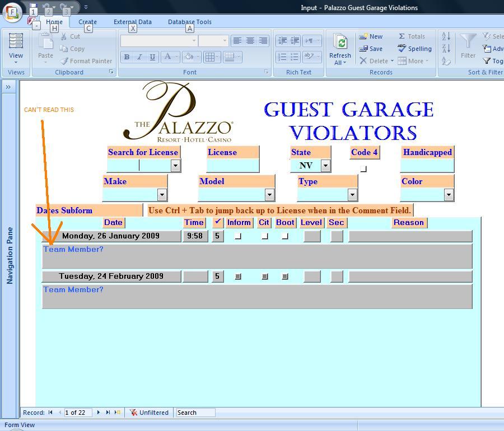Click the Cut command
The image size is (504, 431).
point(71,36)
